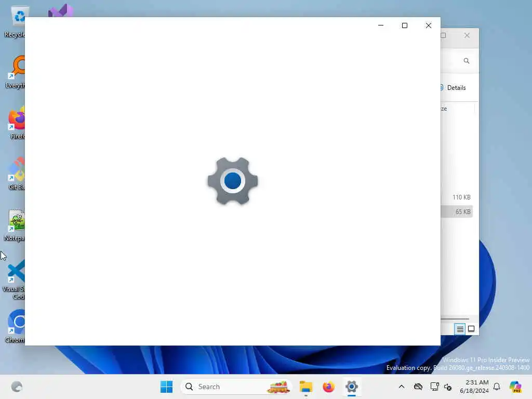Select the Recycle Bin desktop icon

click(15, 22)
